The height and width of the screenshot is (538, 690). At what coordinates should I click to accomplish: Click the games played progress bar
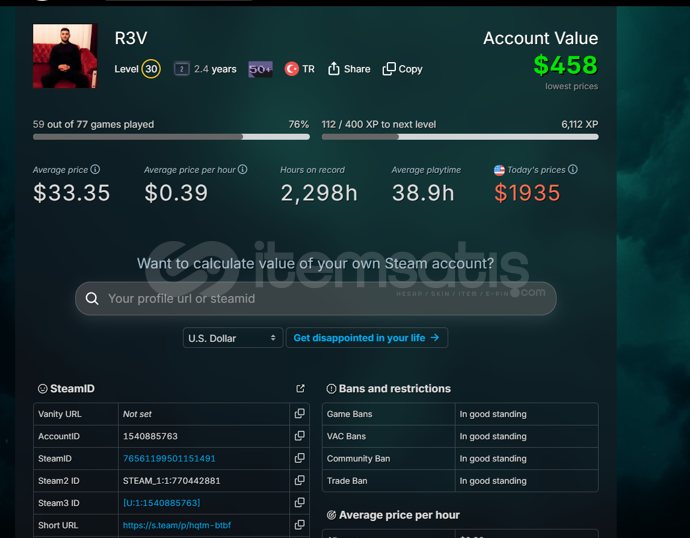pos(171,137)
